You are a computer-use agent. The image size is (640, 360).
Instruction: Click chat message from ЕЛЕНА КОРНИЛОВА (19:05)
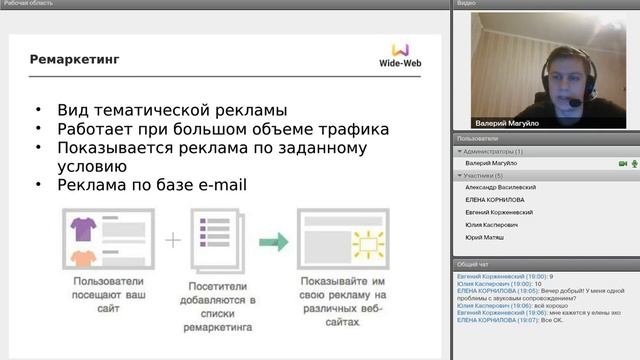(541, 295)
